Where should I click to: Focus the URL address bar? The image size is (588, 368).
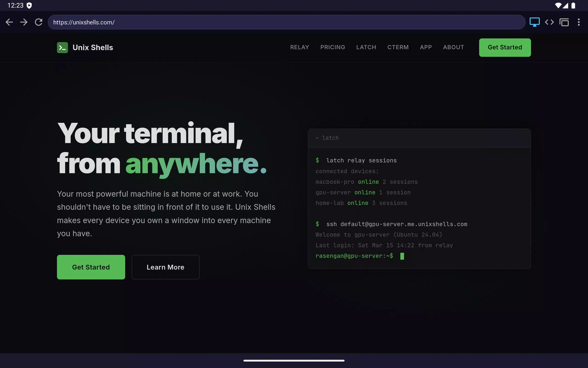click(x=286, y=22)
